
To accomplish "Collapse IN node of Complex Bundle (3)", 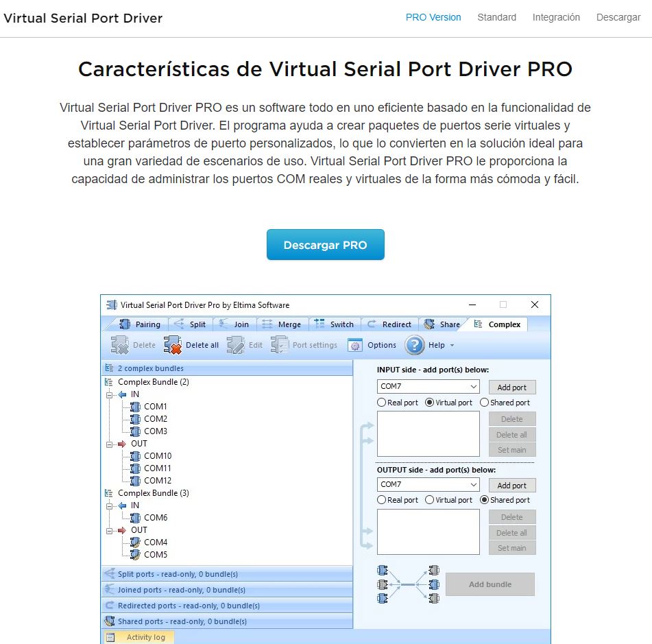I will [109, 506].
